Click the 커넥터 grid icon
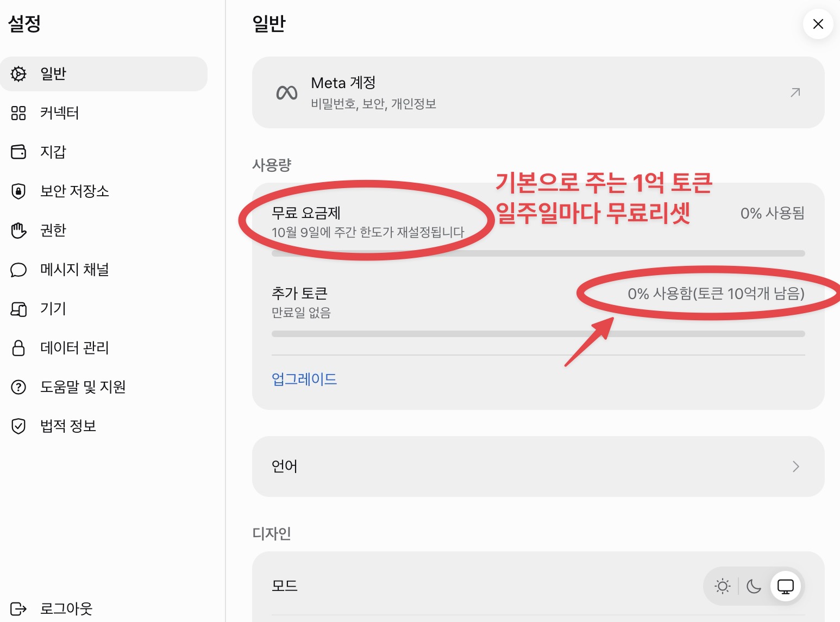This screenshot has height=622, width=840. (x=18, y=113)
